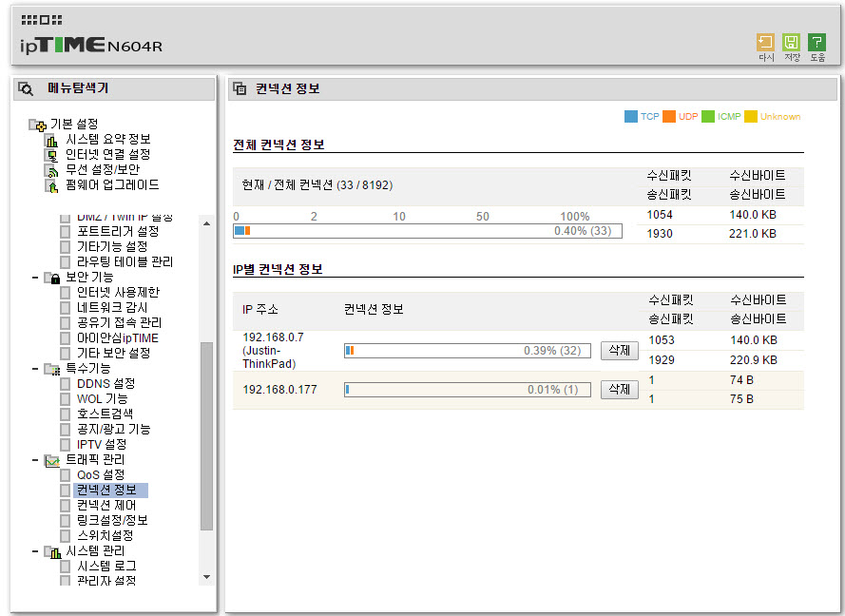Click the Unknown legend color swatch
The image size is (845, 616).
tap(750, 116)
